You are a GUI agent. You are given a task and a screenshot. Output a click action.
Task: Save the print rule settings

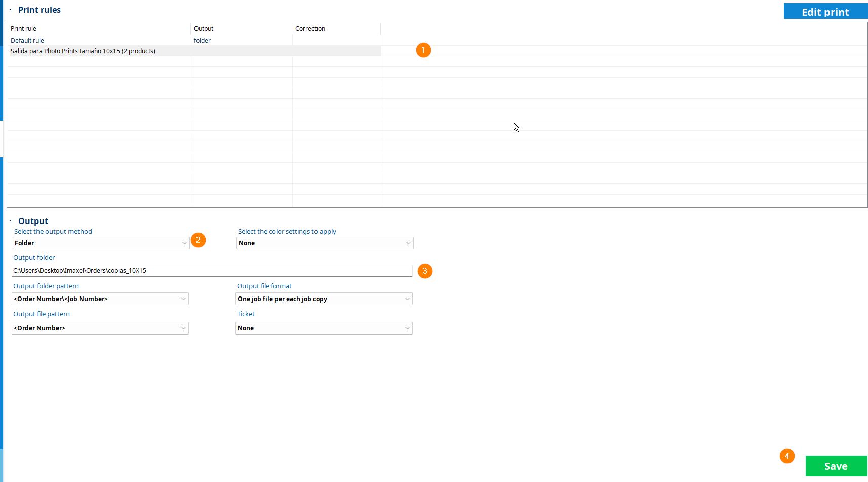tap(836, 466)
